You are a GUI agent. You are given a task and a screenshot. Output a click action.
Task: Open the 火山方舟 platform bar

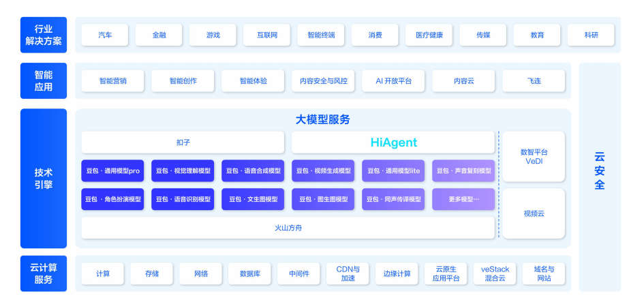click(x=288, y=228)
